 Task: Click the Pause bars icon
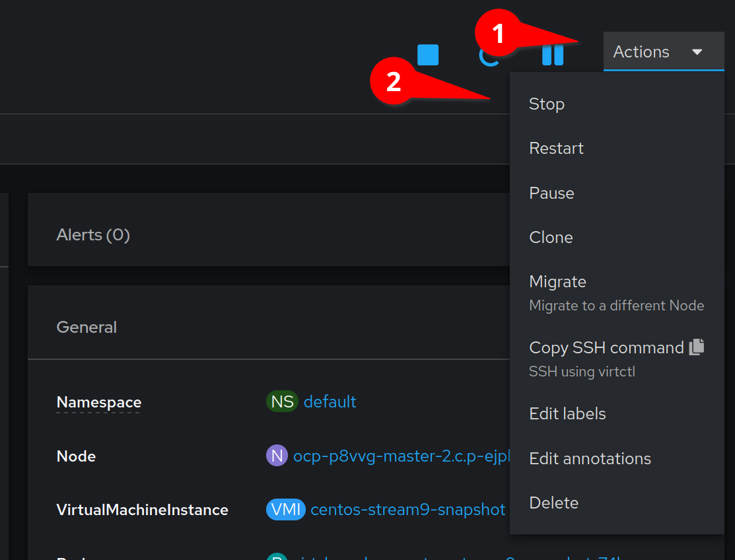pos(553,54)
